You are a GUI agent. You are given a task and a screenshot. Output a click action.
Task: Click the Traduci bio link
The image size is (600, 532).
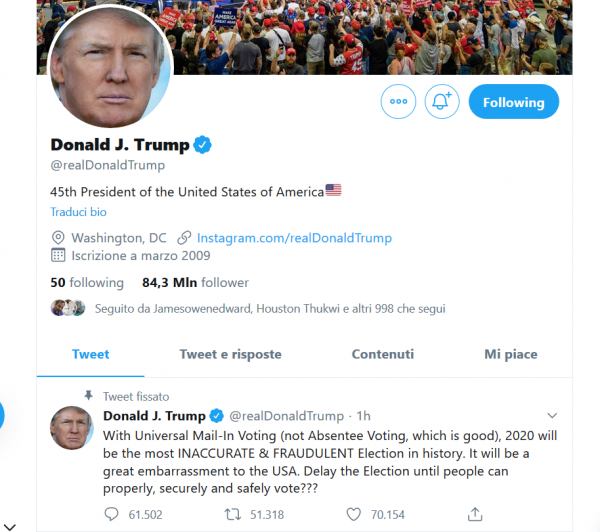tap(78, 212)
